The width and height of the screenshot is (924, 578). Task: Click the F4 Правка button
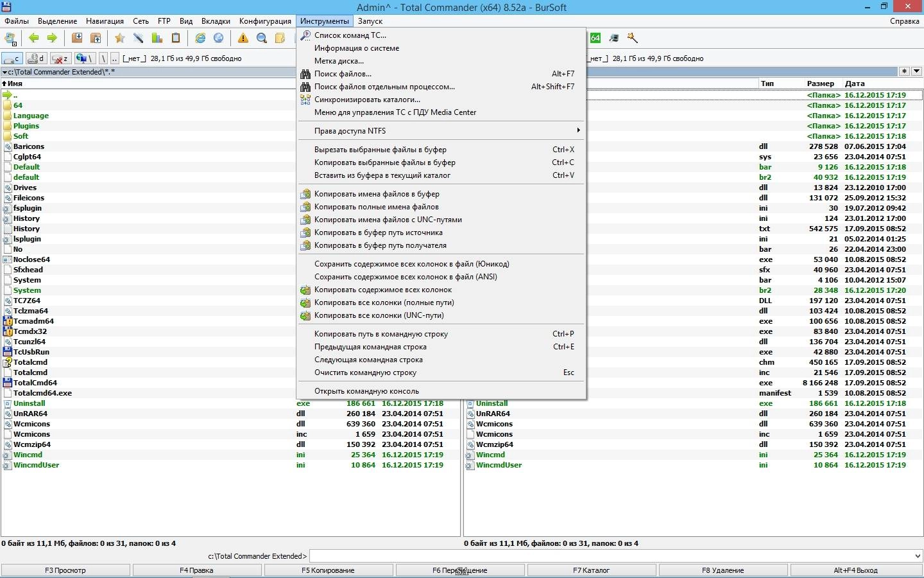point(197,570)
